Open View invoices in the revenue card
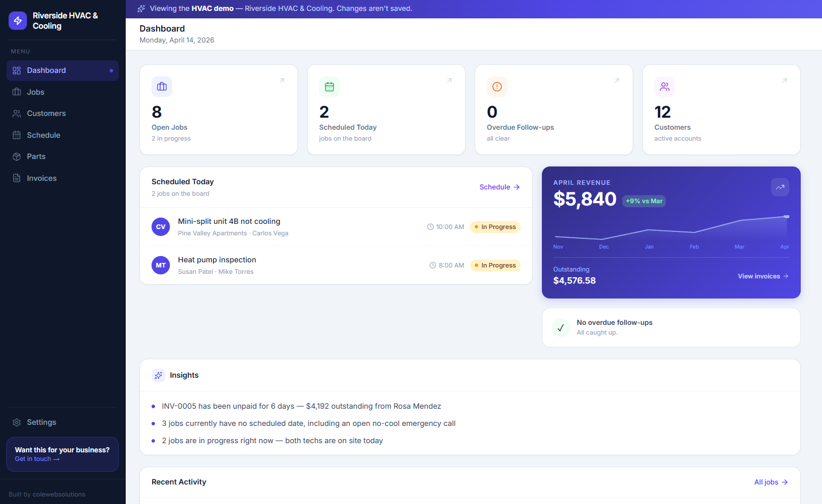The image size is (822, 504). (763, 277)
